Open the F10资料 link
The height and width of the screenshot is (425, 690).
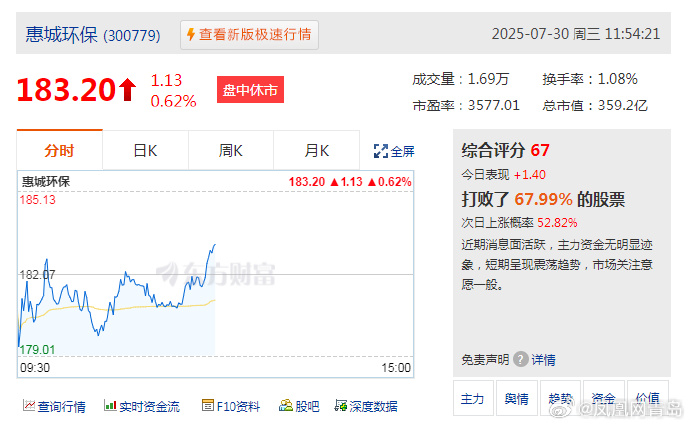(238, 406)
